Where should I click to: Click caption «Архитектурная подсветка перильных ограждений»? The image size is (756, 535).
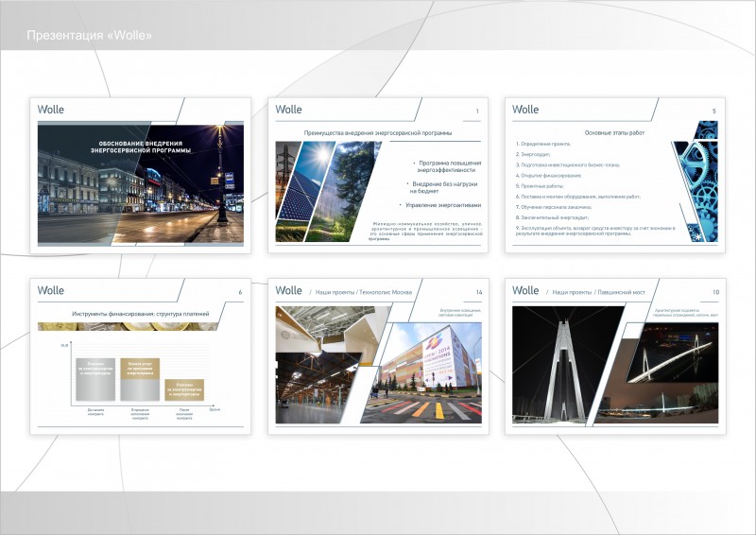(x=686, y=313)
